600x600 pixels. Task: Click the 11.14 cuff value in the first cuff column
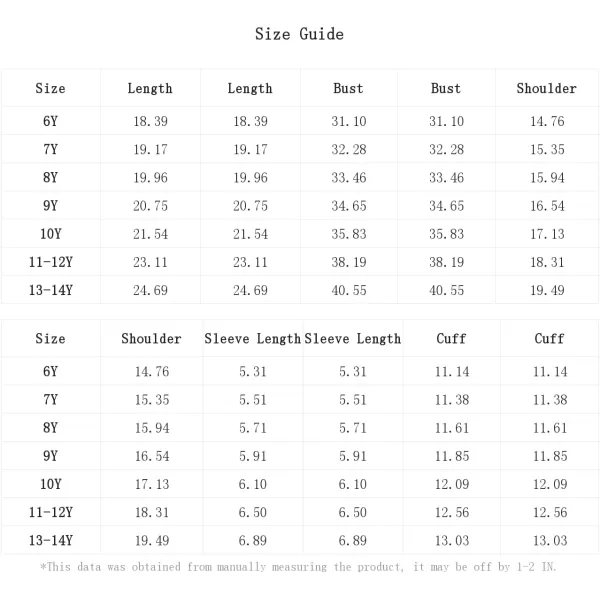pos(452,371)
